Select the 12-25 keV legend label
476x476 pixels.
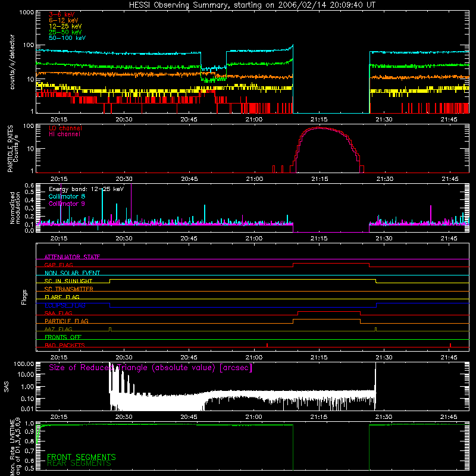[65, 26]
